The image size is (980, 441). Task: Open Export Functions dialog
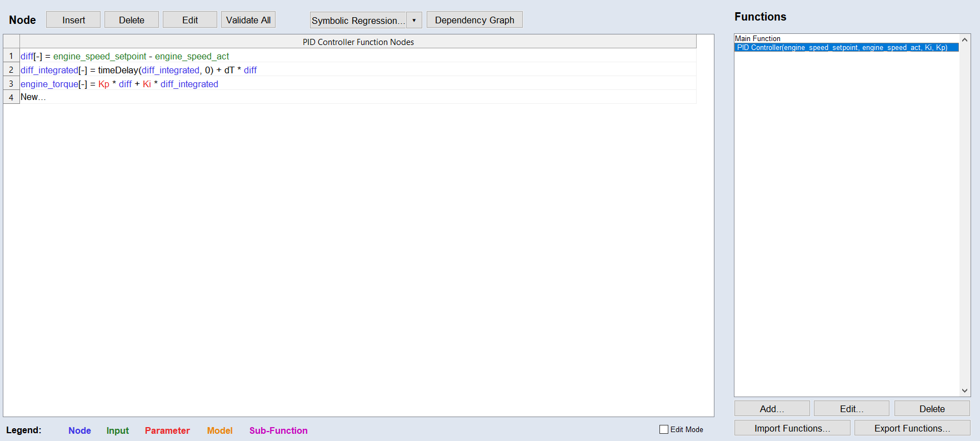(x=912, y=428)
